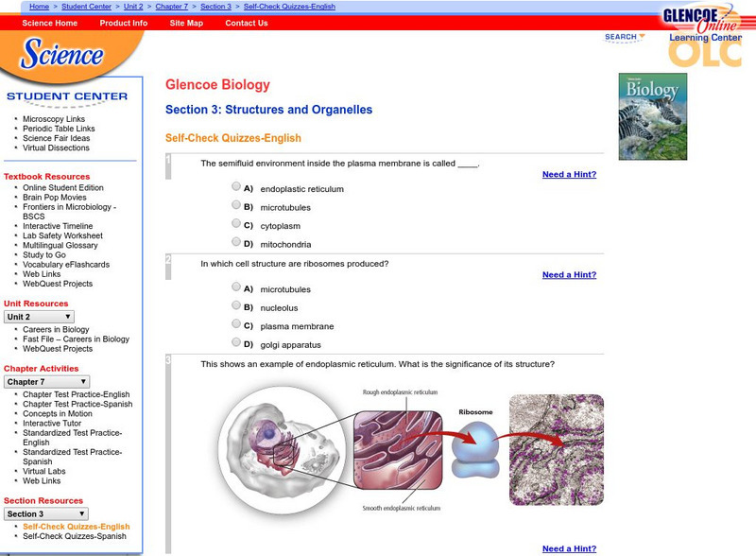
Task: Open Brain Pop Movies
Action: pyautogui.click(x=55, y=197)
